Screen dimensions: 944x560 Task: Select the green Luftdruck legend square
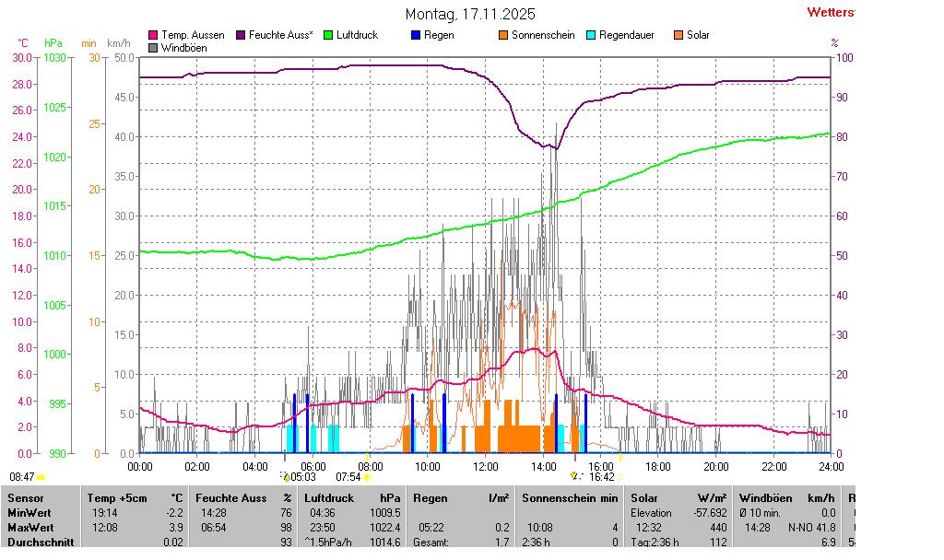click(x=328, y=35)
